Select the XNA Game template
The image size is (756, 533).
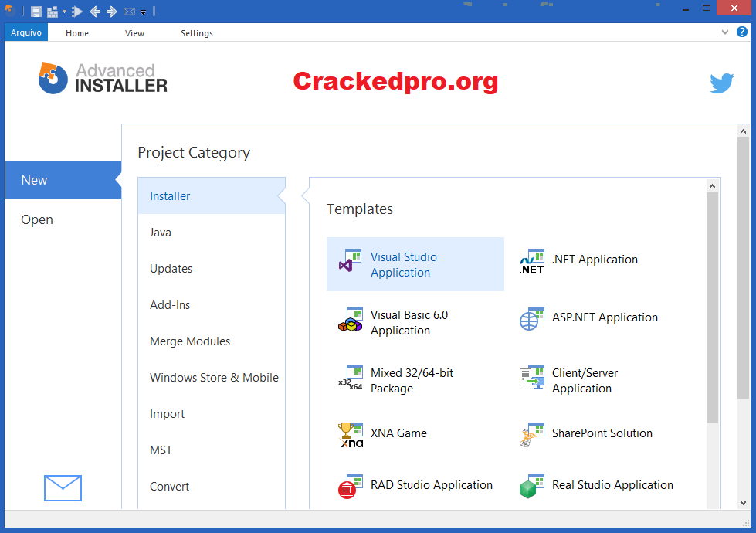click(415, 434)
